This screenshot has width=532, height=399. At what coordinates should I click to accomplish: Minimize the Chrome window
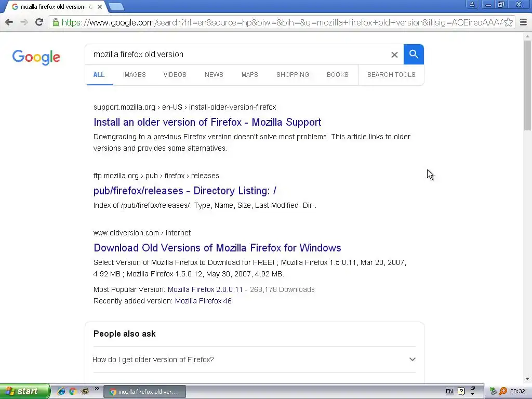[488, 4]
